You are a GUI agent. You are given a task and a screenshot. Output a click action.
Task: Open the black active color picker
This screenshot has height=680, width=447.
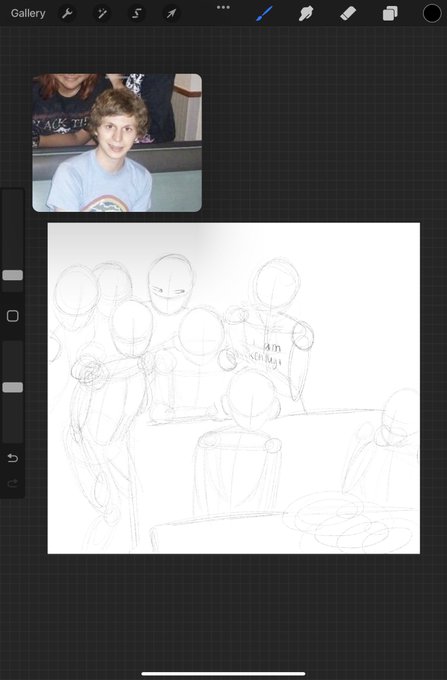(432, 13)
